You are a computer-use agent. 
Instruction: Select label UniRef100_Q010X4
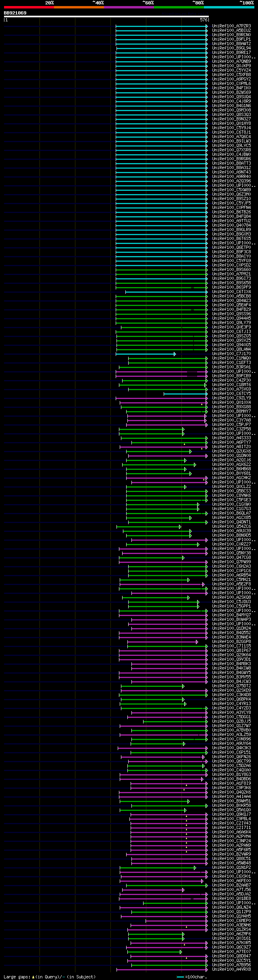[x=231, y=403]
